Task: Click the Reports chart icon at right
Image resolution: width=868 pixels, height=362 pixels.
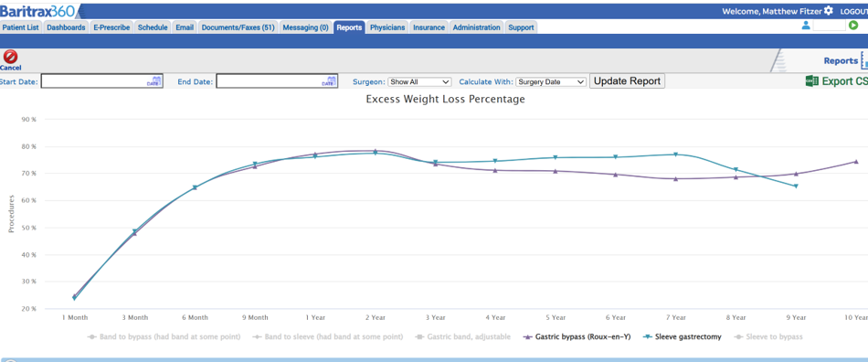Action: [864, 60]
